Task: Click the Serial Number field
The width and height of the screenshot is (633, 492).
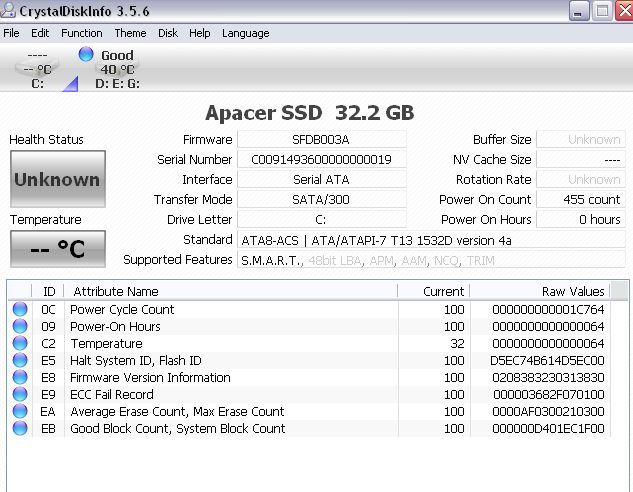Action: point(321,159)
